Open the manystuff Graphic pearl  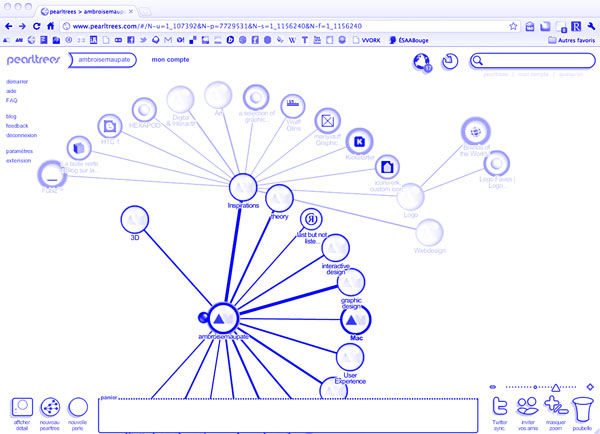pyautogui.click(x=328, y=121)
